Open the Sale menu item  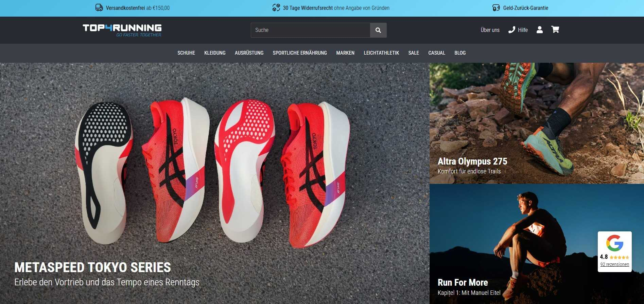(414, 53)
